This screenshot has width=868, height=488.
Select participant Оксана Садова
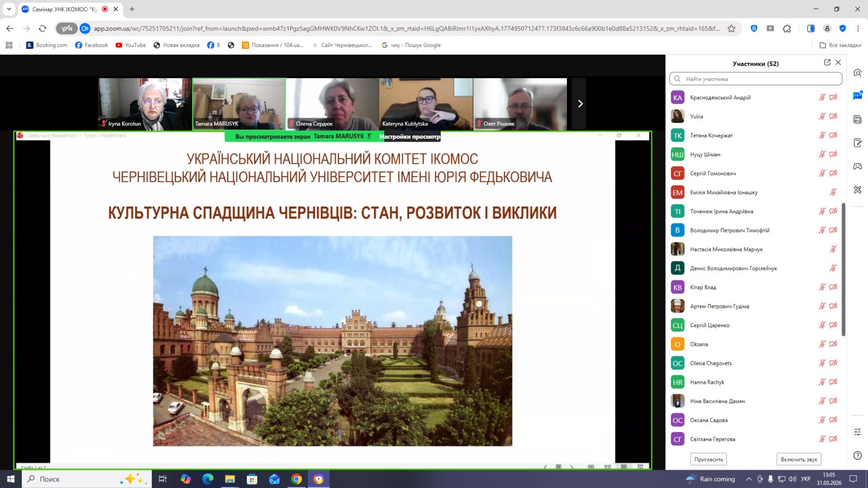click(755, 420)
